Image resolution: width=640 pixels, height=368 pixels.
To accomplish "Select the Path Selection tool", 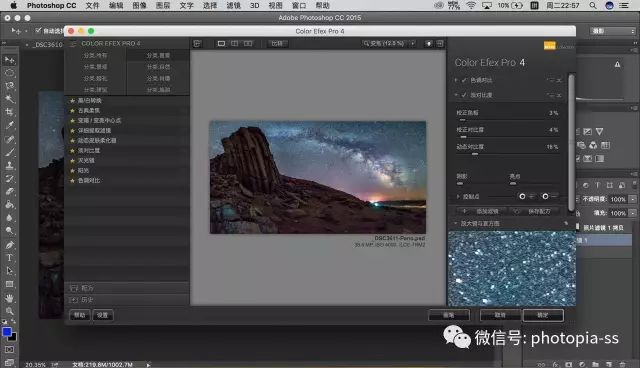I will tap(9, 271).
